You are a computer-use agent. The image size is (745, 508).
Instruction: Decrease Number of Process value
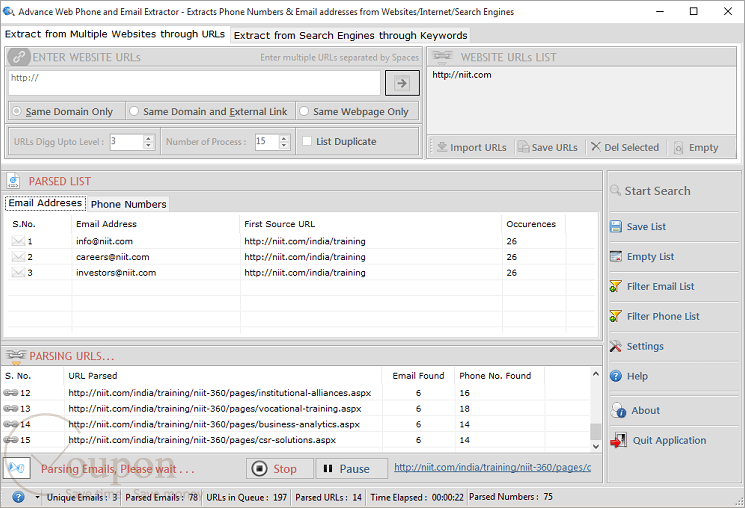tap(284, 145)
